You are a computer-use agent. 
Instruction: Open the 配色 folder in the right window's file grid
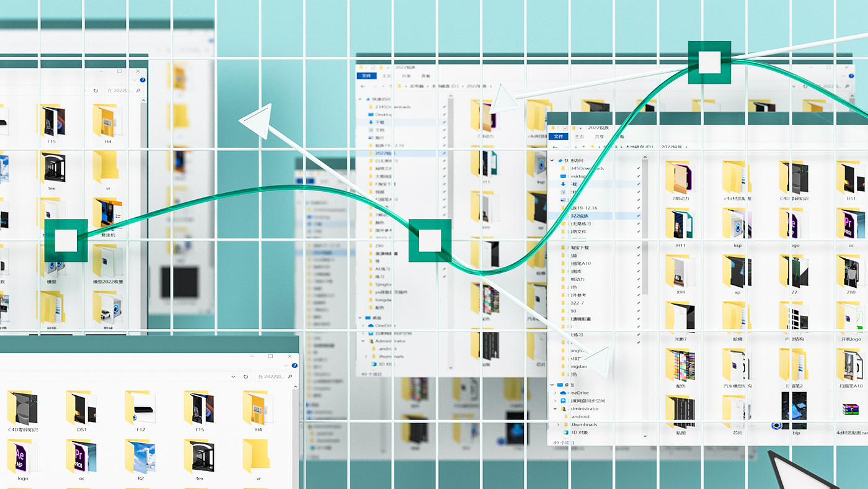pos(681,369)
